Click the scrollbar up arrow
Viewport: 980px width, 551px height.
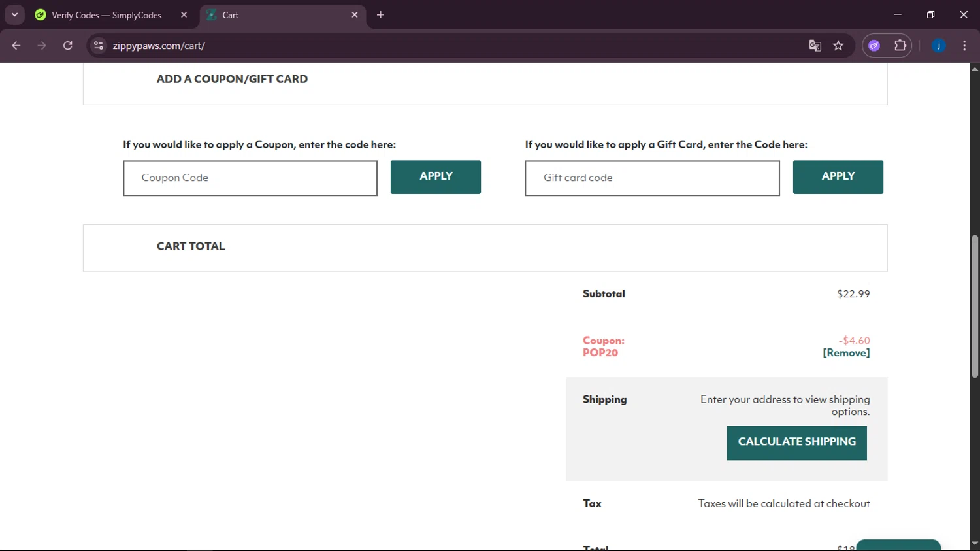coord(975,68)
